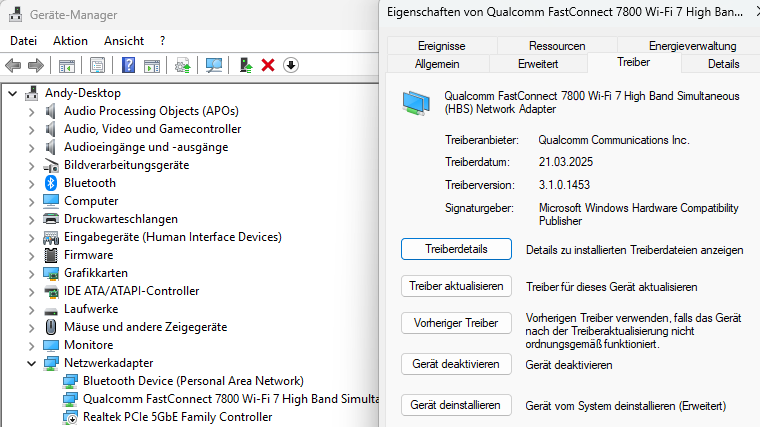This screenshot has height=427, width=760.
Task: Select the Bildverarbeitungsgeräte label
Action: pyautogui.click(x=127, y=165)
